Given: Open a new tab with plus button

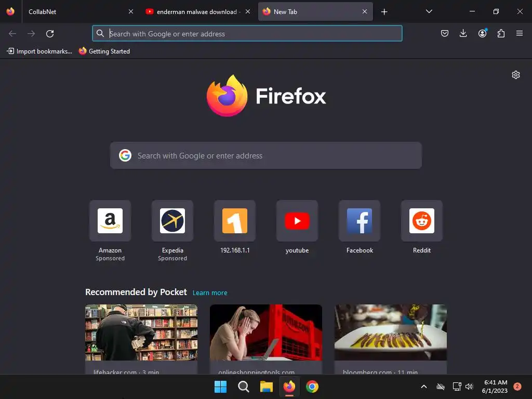Looking at the screenshot, I should coord(384,12).
